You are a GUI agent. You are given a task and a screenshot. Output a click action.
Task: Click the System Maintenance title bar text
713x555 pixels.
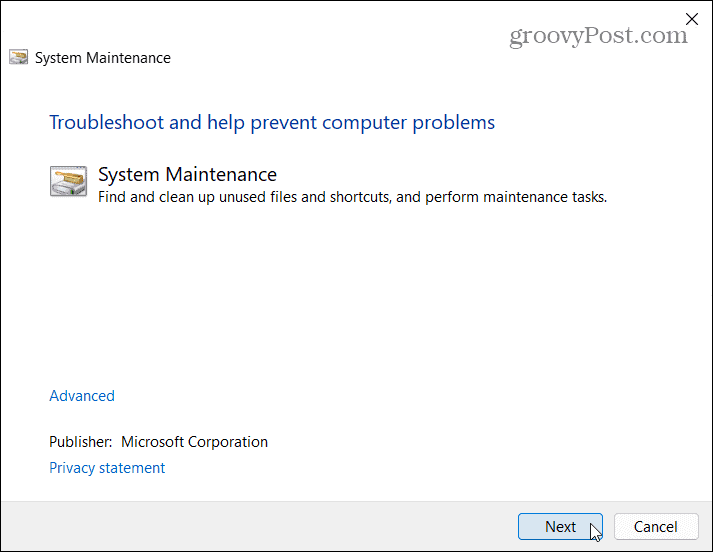click(x=103, y=58)
